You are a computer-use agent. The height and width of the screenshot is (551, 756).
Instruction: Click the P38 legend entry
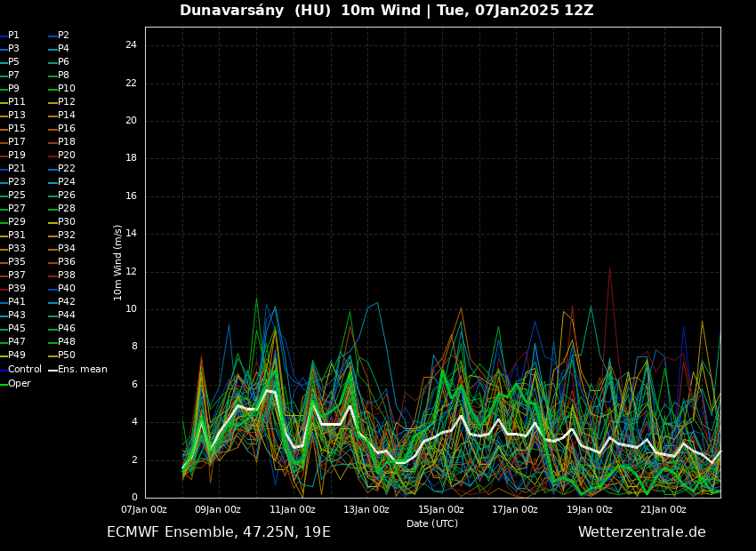point(67,275)
